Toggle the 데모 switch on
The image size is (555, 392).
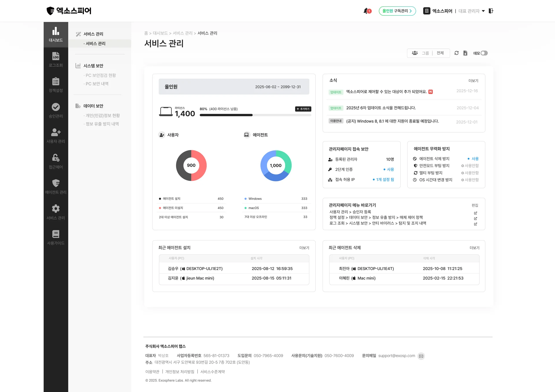pyautogui.click(x=484, y=53)
